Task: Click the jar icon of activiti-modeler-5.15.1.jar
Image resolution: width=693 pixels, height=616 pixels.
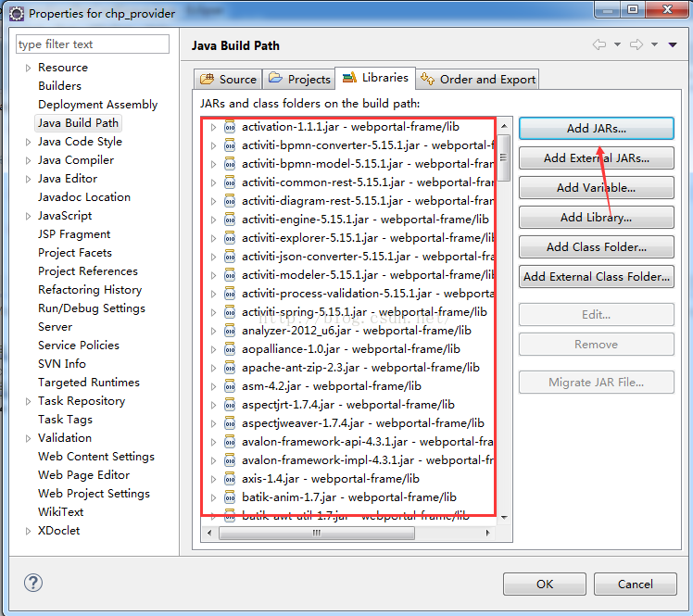Action: click(230, 275)
